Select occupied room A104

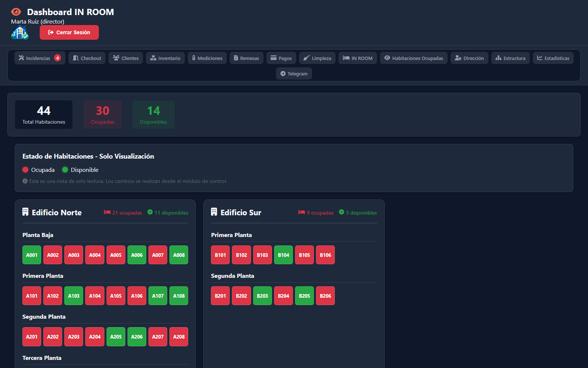click(95, 296)
